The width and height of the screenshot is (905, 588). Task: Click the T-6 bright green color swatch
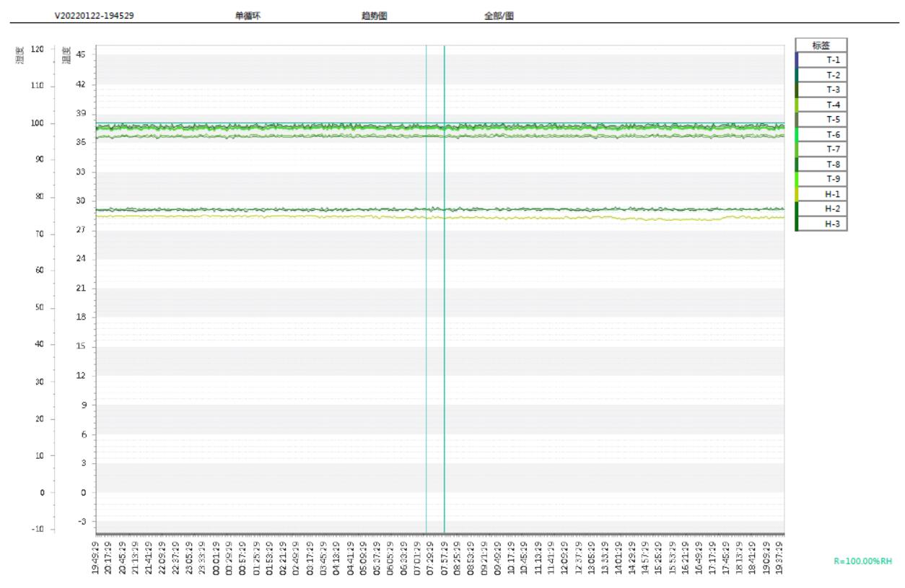coord(797,134)
